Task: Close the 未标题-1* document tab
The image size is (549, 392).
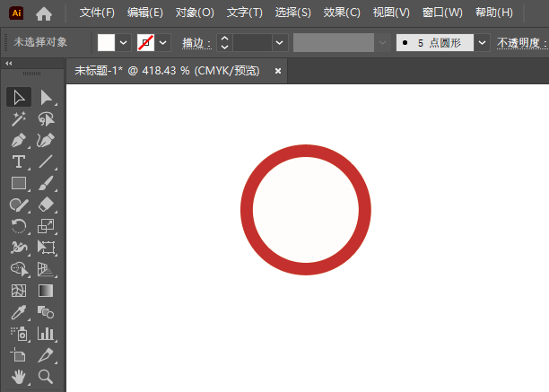Action: tap(278, 71)
